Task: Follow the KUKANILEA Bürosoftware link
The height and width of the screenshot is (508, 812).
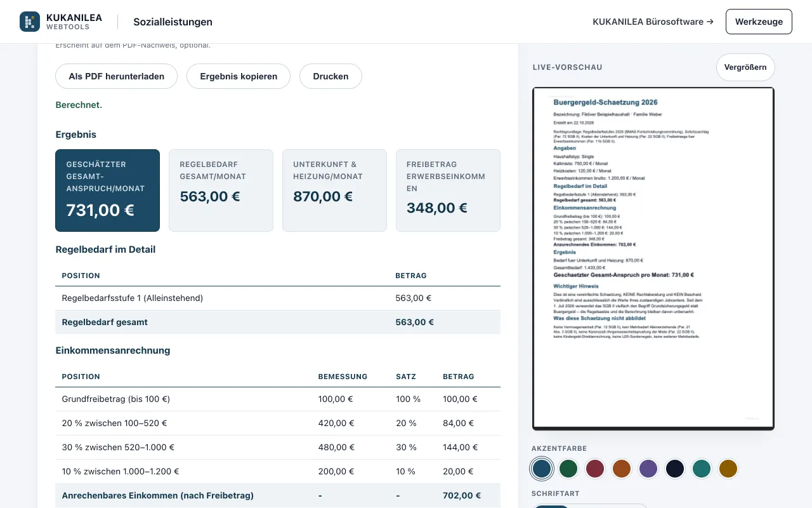Action: [653, 22]
